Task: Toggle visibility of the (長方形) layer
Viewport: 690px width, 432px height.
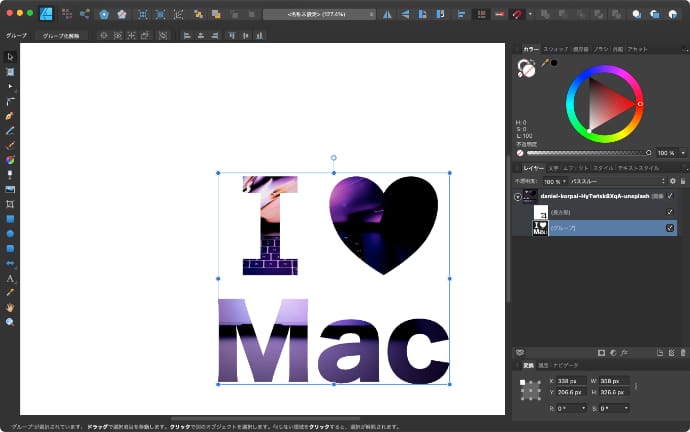Action: click(670, 212)
